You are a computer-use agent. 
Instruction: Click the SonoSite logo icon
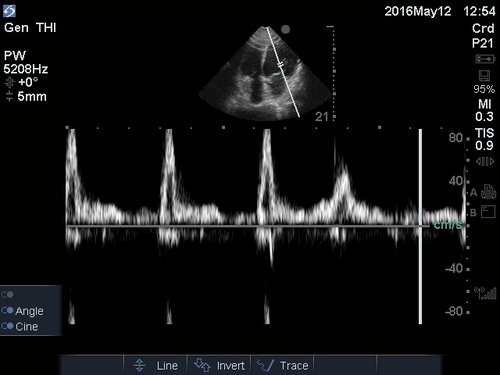(x=9, y=11)
